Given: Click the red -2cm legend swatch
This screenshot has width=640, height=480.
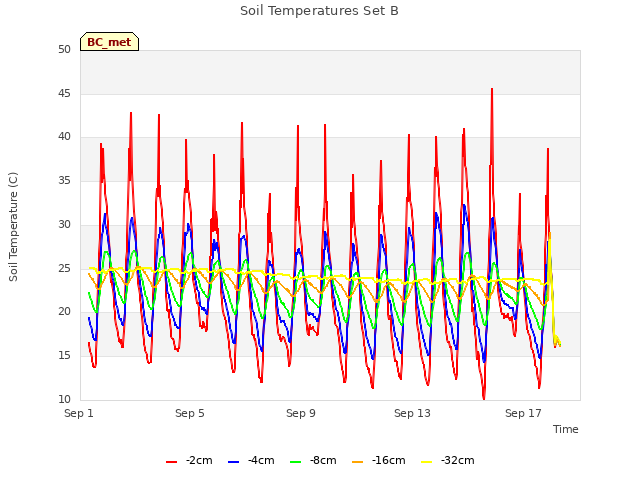Looking at the screenshot, I should pyautogui.click(x=171, y=462).
